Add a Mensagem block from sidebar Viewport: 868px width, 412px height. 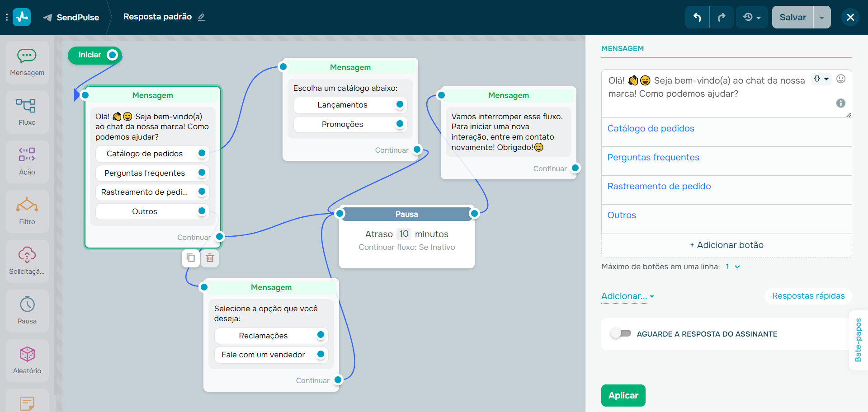pos(27,62)
